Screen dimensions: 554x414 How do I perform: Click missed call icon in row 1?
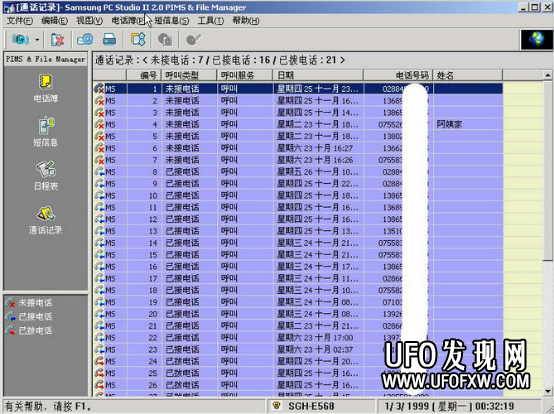tap(99, 89)
